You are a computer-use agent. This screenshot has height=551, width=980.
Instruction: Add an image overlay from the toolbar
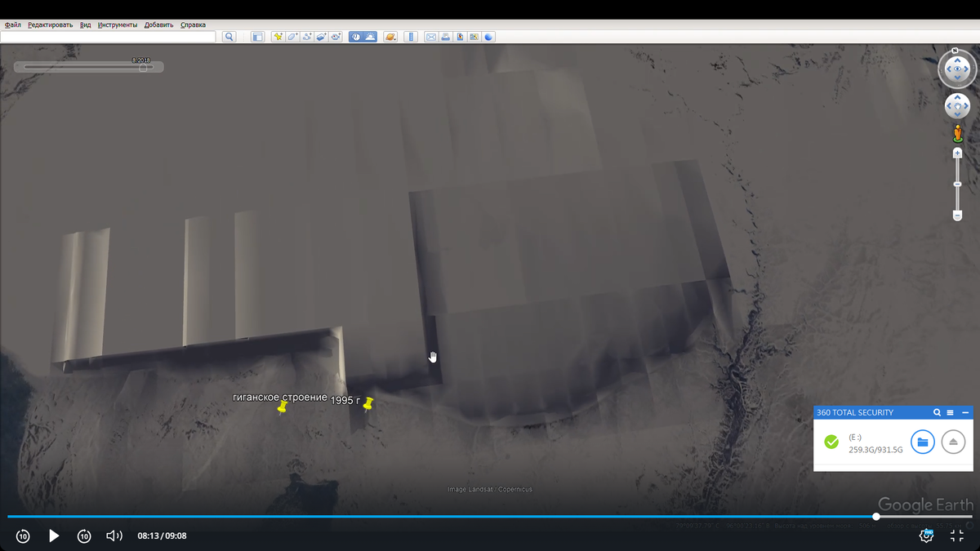[x=321, y=37]
